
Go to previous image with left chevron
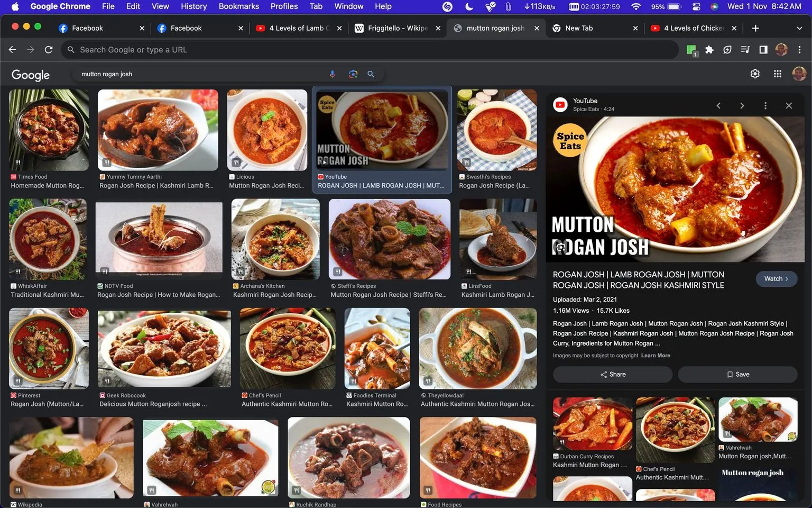tap(718, 105)
